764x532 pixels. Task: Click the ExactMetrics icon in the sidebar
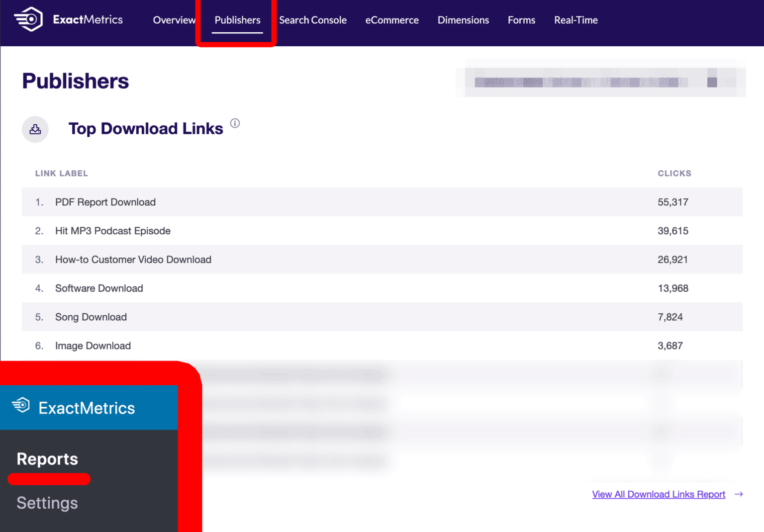coord(21,405)
